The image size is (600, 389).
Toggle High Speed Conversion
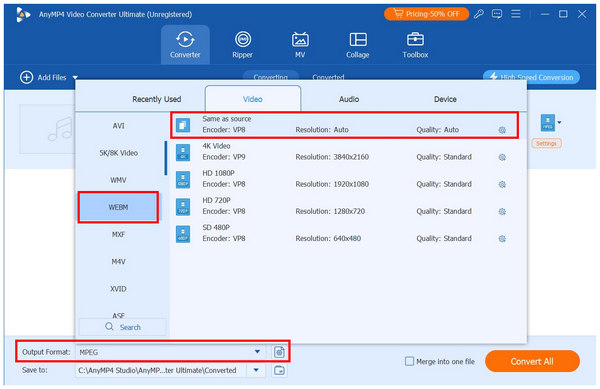point(531,77)
